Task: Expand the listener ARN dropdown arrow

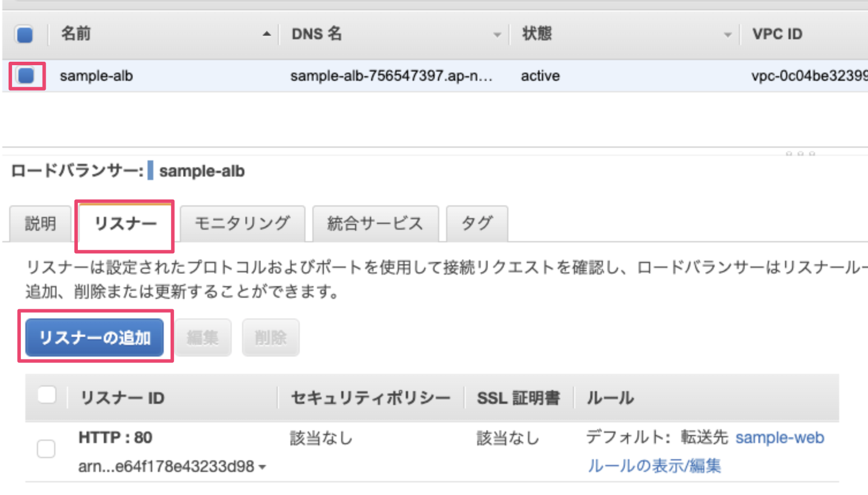Action: (x=263, y=467)
